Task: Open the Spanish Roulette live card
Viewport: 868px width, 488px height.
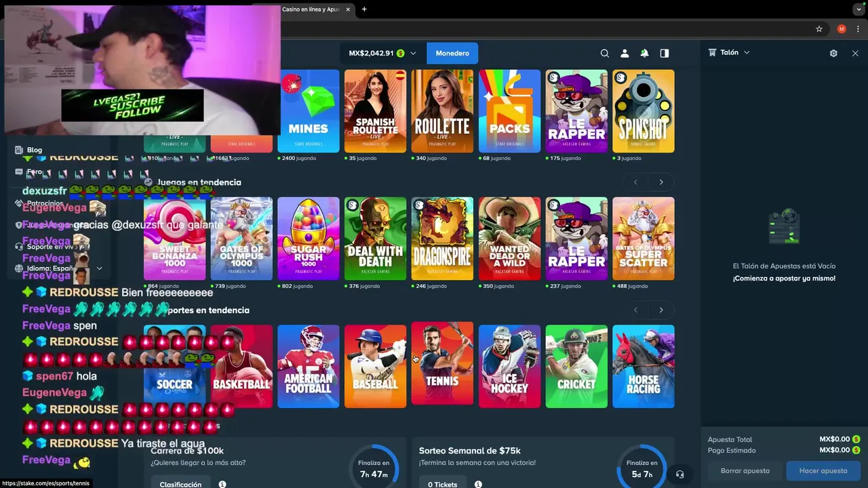Action: (376, 111)
